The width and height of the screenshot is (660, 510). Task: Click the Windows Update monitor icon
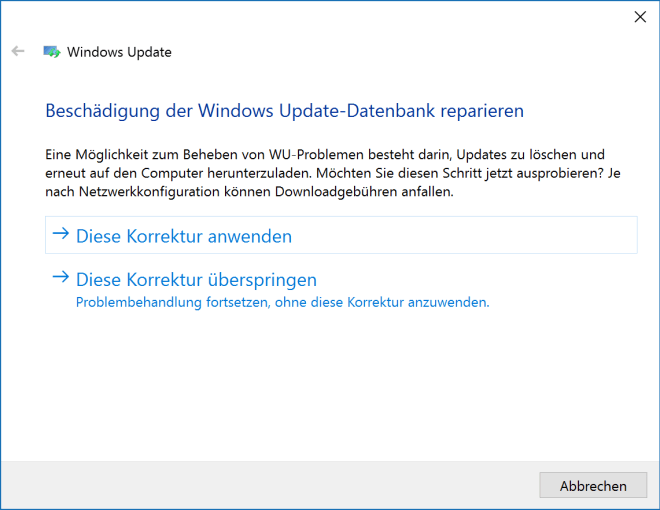tap(52, 52)
